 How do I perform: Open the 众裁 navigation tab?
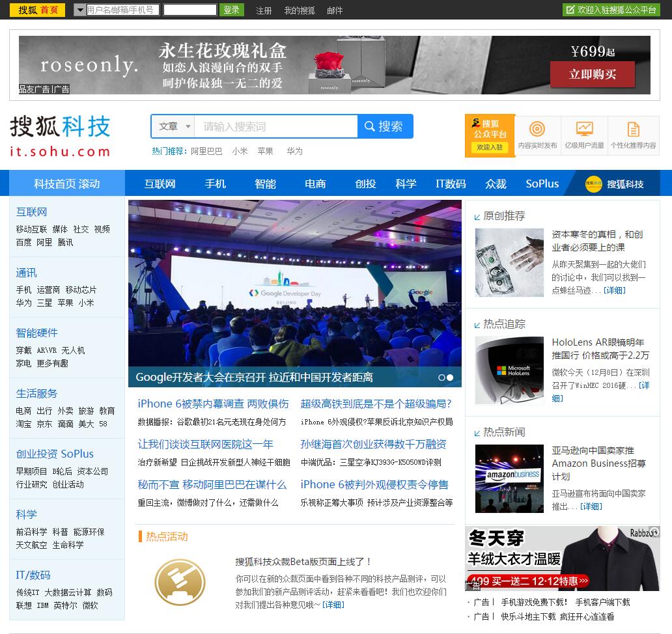pyautogui.click(x=496, y=184)
